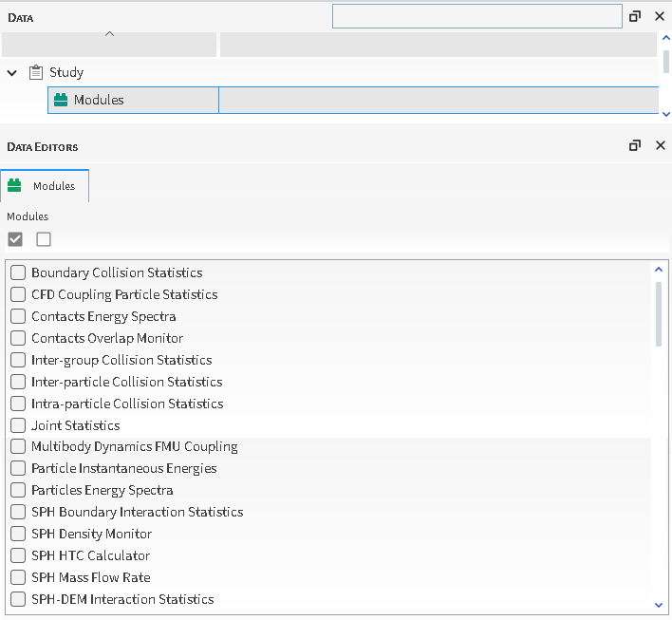Click the green Modules icon in tree
The image size is (672, 620).
61,100
